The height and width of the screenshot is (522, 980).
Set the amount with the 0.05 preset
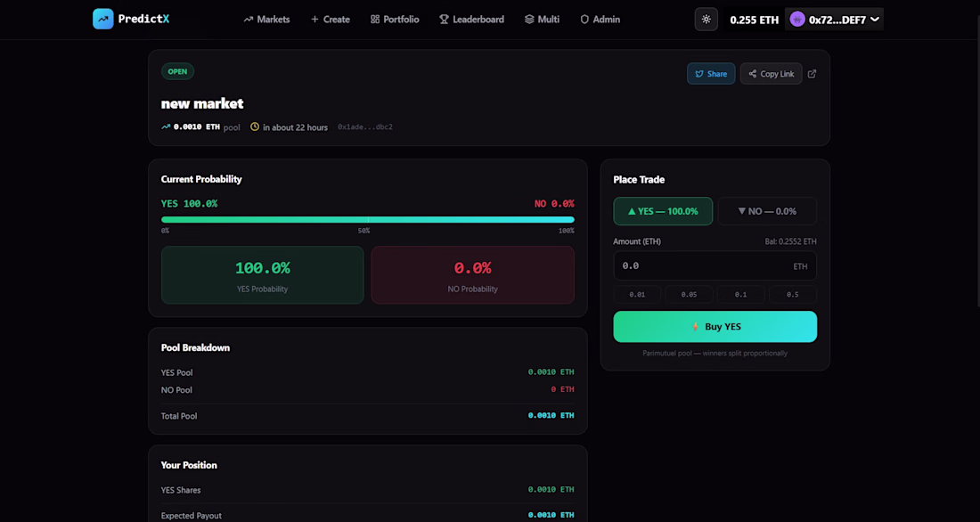click(x=689, y=295)
